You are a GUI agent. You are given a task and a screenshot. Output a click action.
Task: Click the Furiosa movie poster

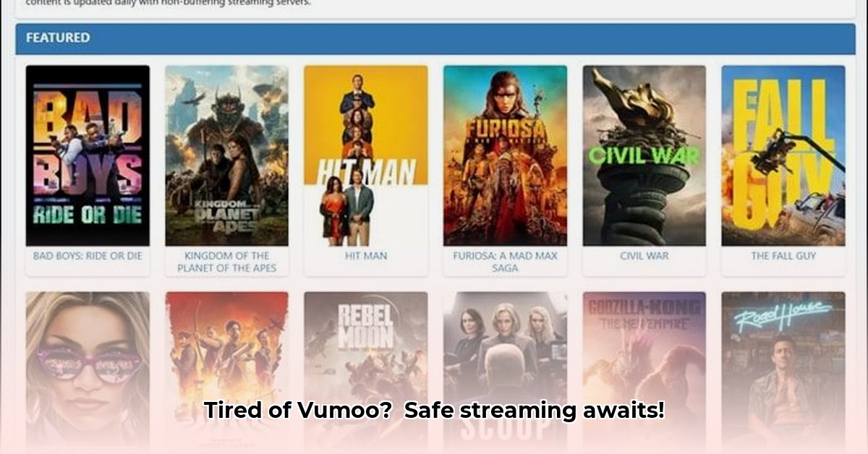tap(505, 155)
